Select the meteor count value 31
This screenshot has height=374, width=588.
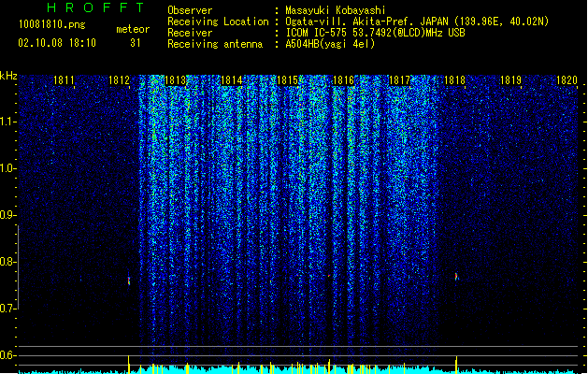[135, 43]
